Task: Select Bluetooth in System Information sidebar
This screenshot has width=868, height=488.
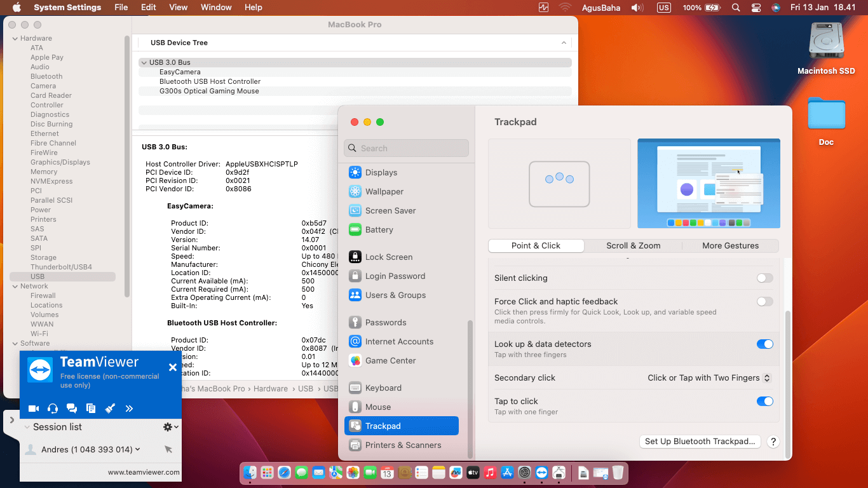Action: pyautogui.click(x=46, y=76)
